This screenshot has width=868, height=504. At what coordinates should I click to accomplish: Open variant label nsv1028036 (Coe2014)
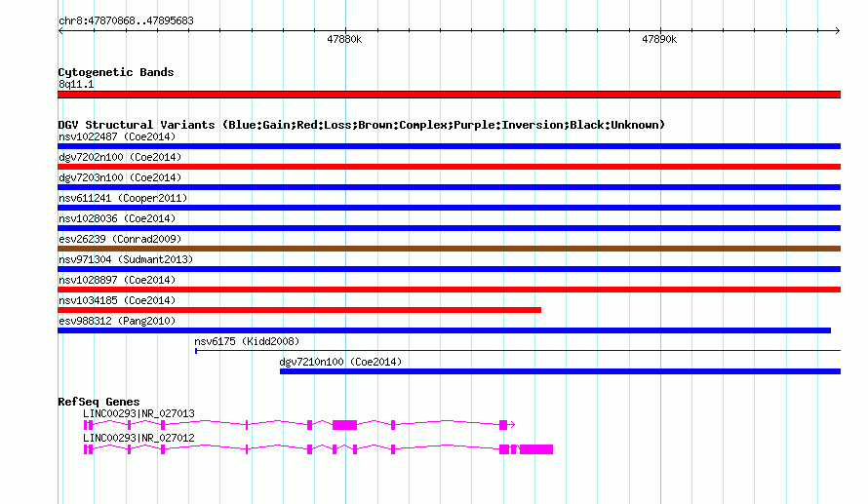117,218
